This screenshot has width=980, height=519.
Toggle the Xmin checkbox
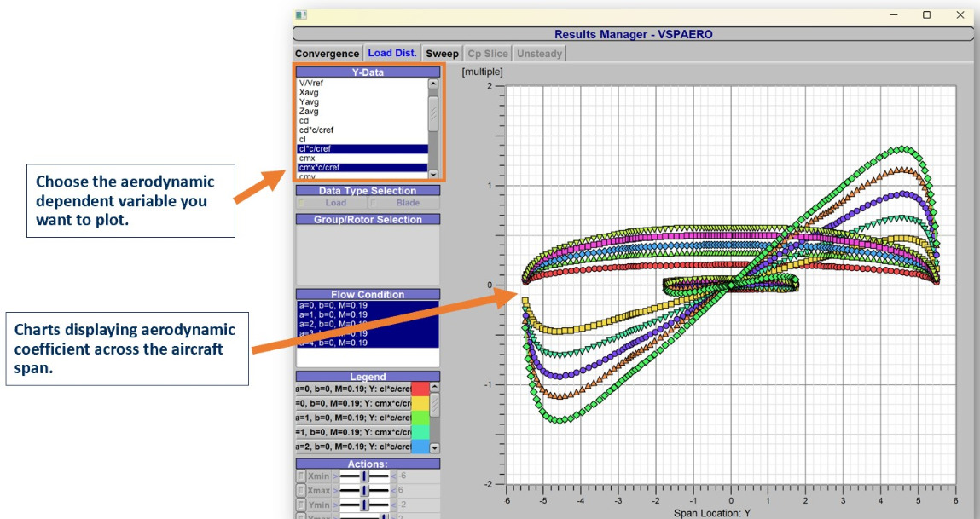(300, 476)
